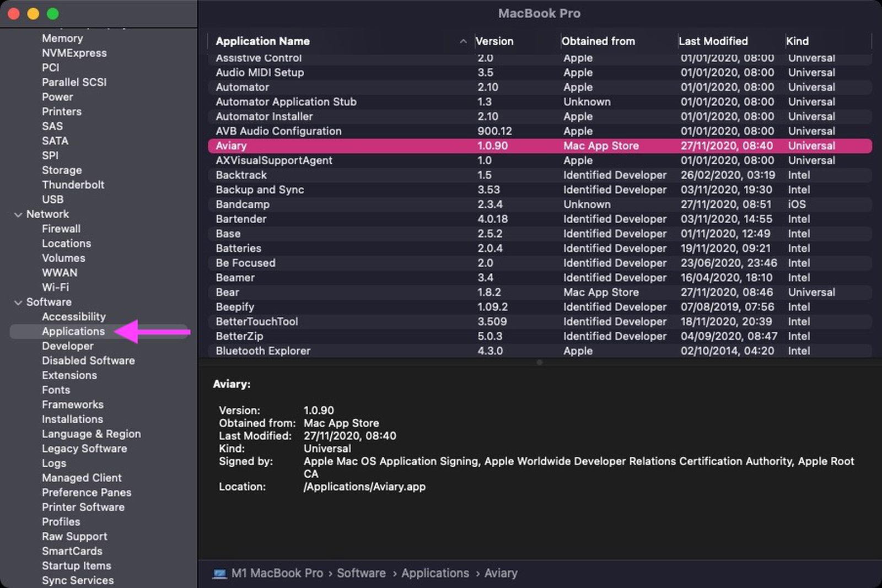This screenshot has height=588, width=882.
Task: Sort the list by Last Modified
Action: [x=713, y=41]
